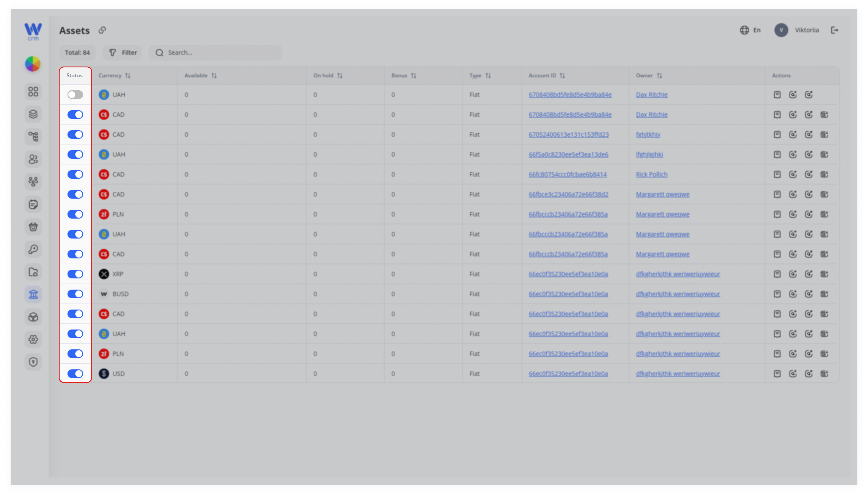Open the dashboard grid icon in sidebar
Image resolution: width=868 pixels, height=497 pixels.
(x=33, y=91)
